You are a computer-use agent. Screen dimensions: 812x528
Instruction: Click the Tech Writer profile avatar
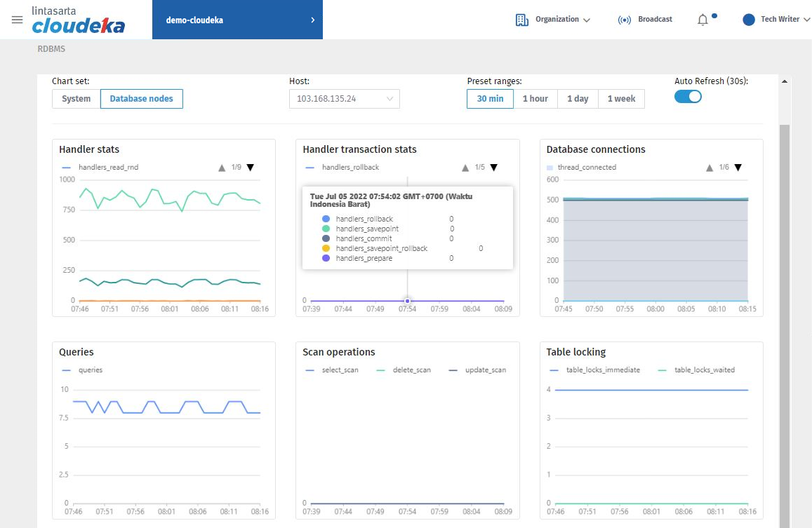coord(749,20)
